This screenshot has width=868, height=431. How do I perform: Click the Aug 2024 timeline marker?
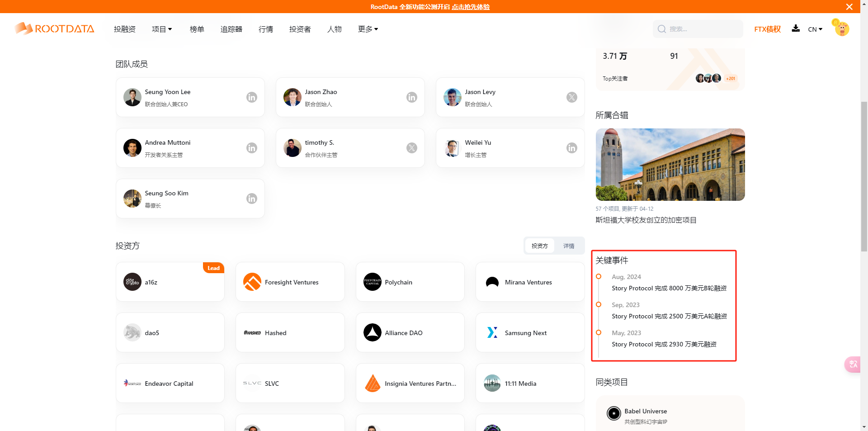tap(599, 276)
